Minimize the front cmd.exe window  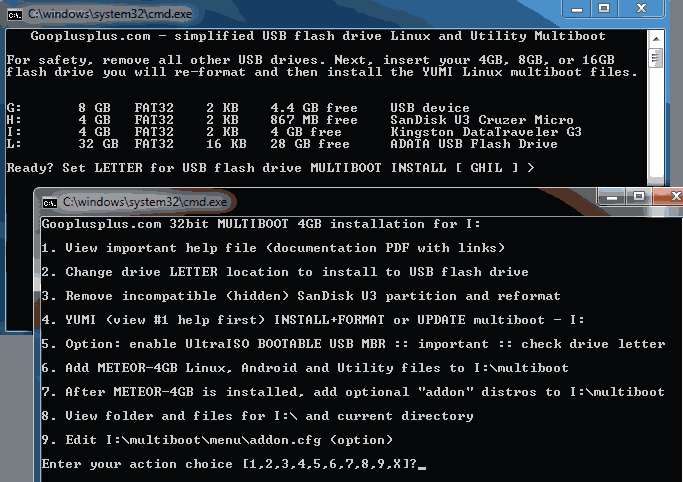pos(612,197)
